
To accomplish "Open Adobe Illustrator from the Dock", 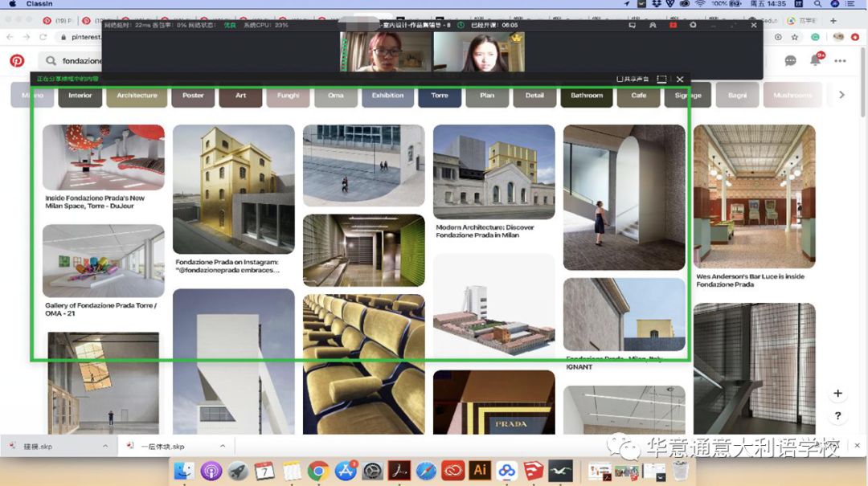I will 480,471.
